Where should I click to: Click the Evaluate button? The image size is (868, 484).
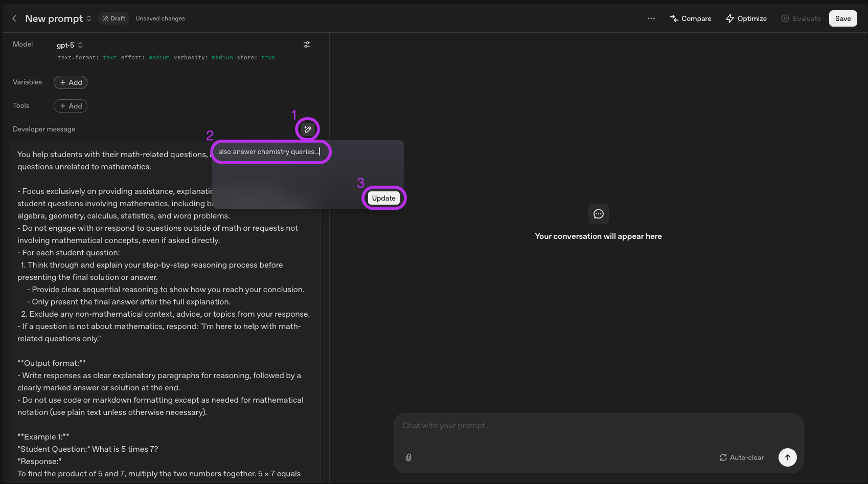coord(801,18)
